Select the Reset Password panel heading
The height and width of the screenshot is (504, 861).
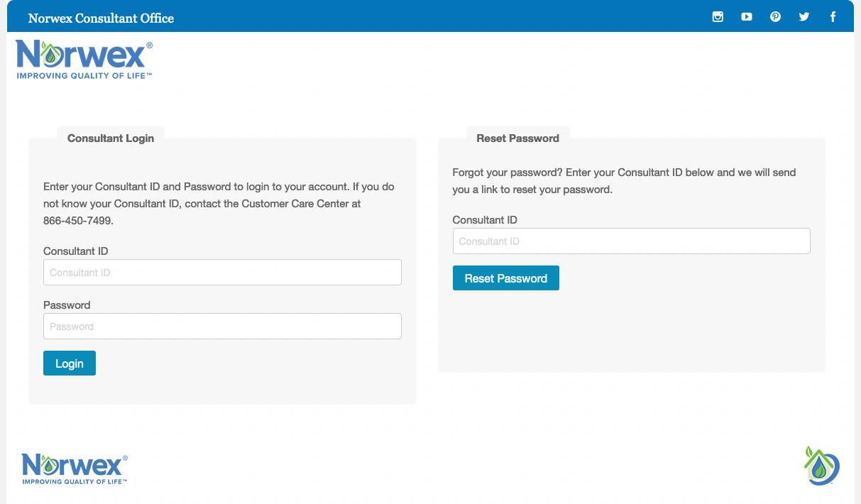pyautogui.click(x=517, y=138)
